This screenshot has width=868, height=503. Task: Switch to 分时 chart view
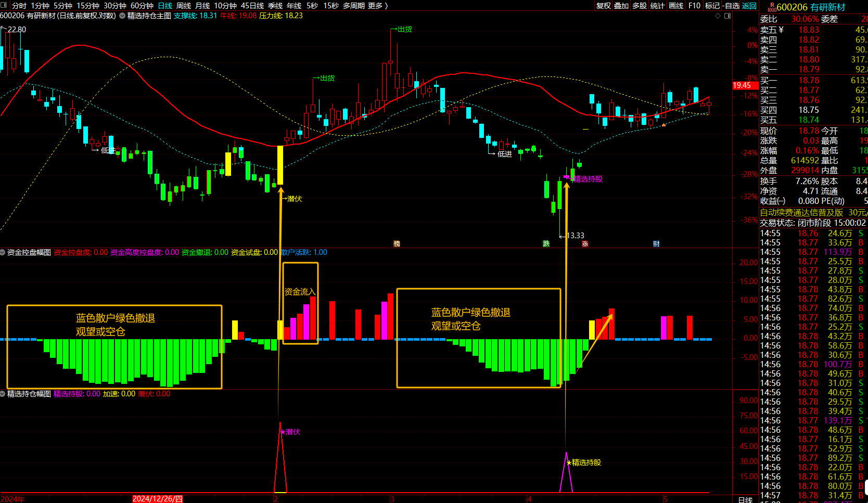pos(19,6)
